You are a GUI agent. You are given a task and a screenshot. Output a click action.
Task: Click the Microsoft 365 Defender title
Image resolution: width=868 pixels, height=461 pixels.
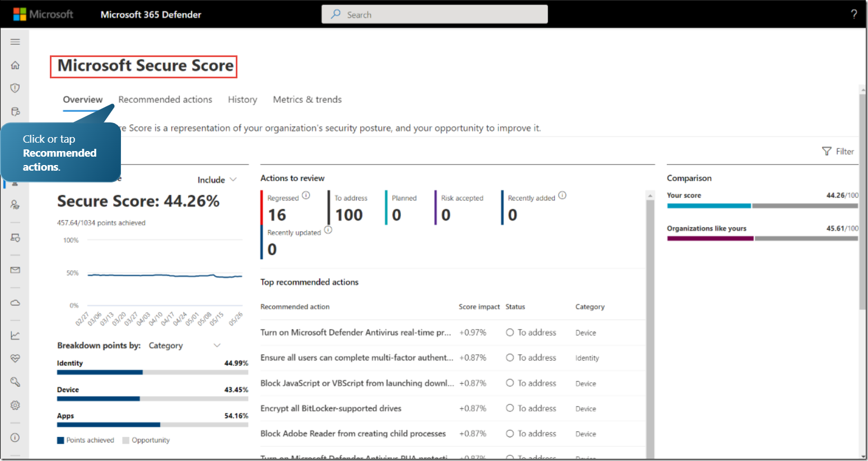[151, 15]
